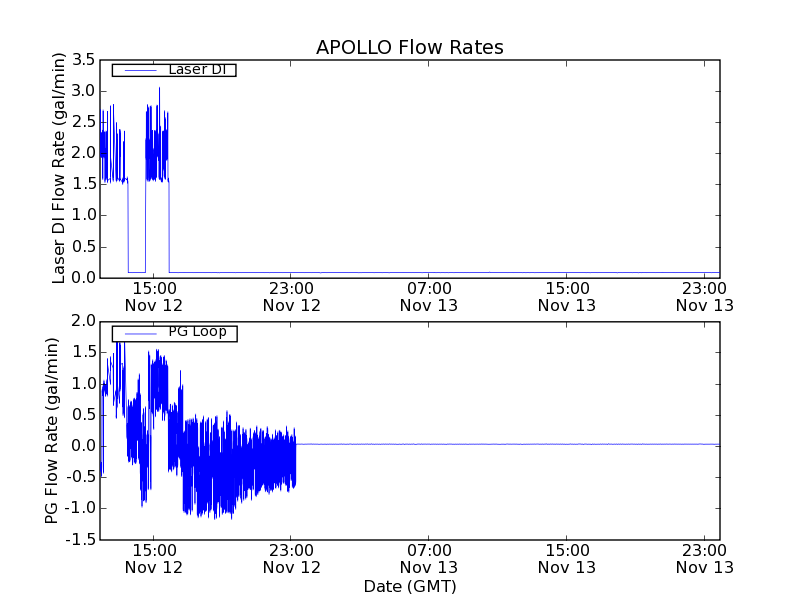Click the PG Loop legend label

tap(197, 332)
